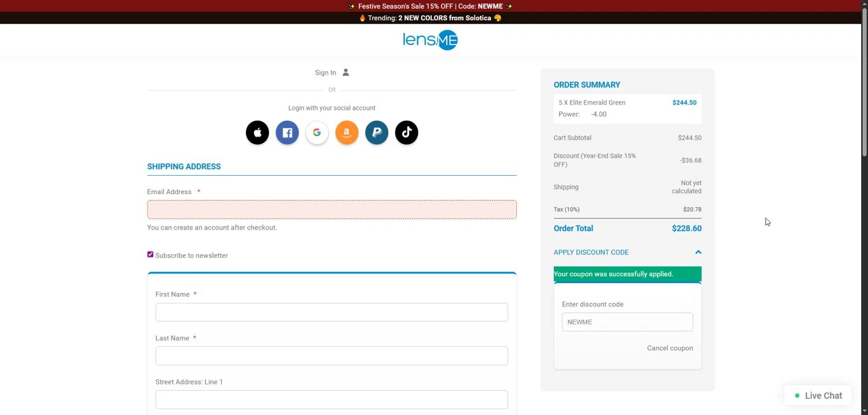The width and height of the screenshot is (868, 415).
Task: Collapse the Apply Discount Code chevron
Action: pyautogui.click(x=698, y=252)
